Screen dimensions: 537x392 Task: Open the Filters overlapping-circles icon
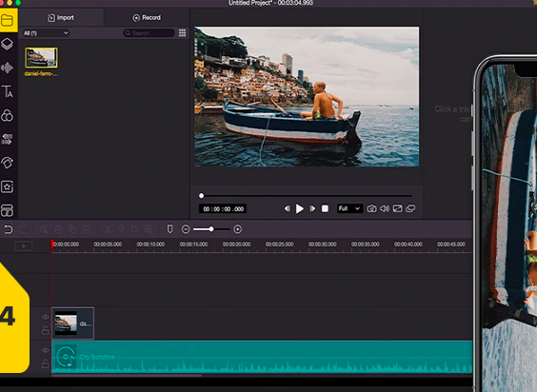[8, 116]
